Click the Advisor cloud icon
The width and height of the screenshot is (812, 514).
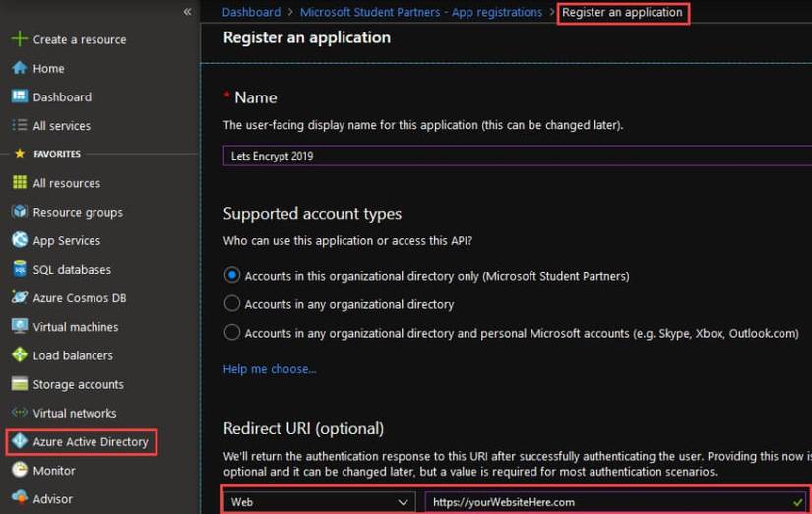tap(19, 498)
